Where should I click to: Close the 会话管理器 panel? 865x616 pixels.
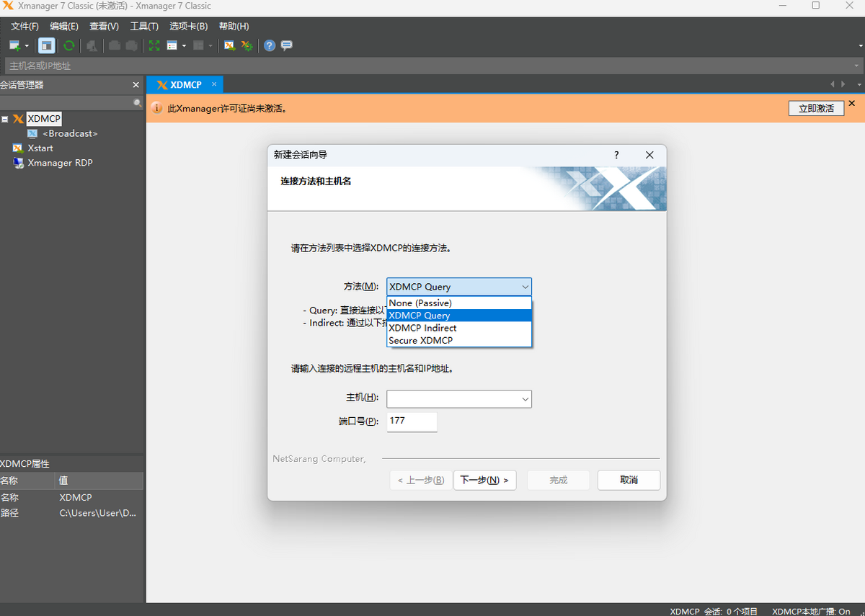[x=136, y=85]
